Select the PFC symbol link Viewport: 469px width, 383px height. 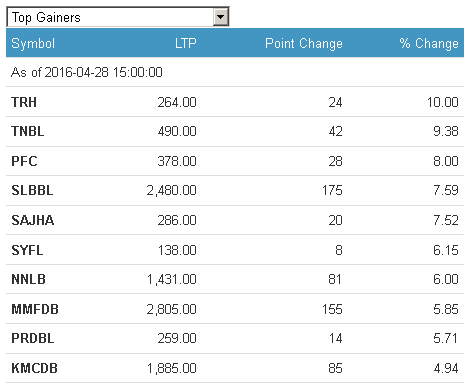(24, 161)
